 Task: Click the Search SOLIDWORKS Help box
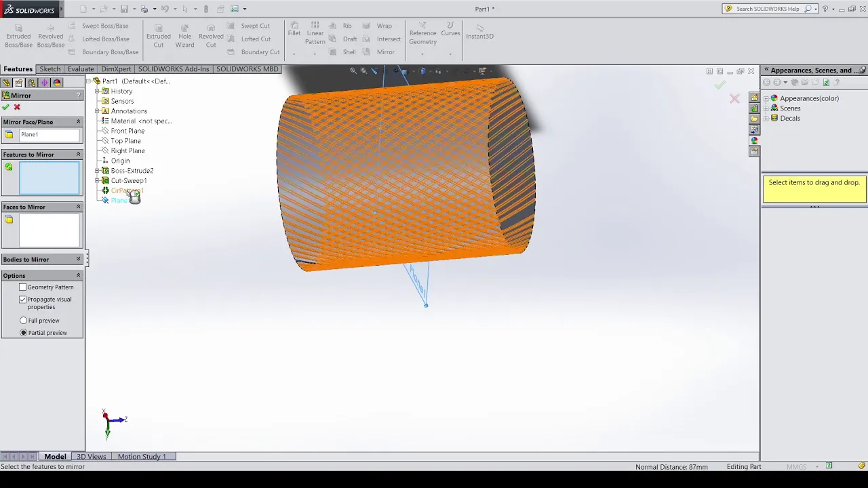pos(768,9)
